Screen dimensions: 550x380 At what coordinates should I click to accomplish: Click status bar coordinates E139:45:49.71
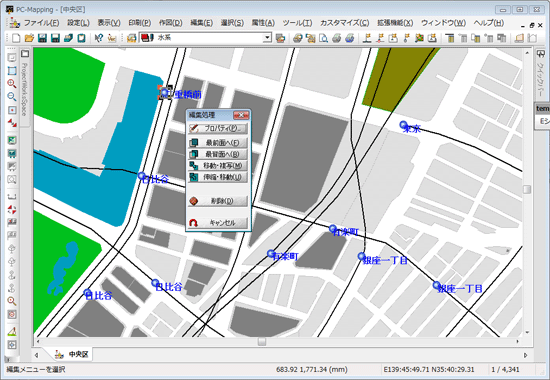[x=429, y=369]
